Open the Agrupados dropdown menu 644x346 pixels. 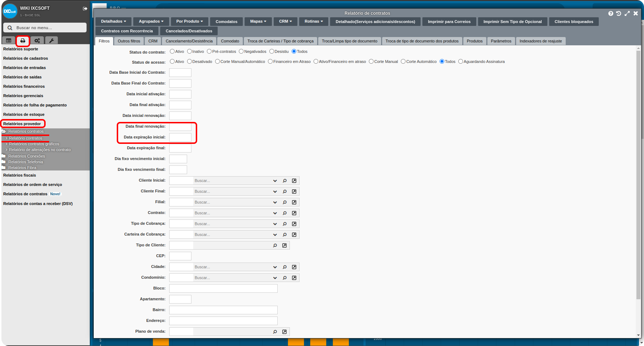pos(151,22)
